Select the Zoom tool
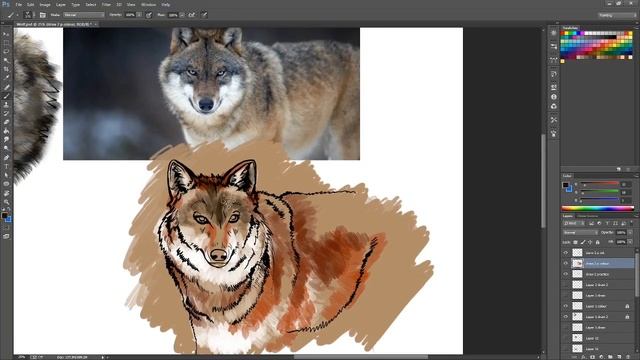640x360 pixels. pos(6,202)
